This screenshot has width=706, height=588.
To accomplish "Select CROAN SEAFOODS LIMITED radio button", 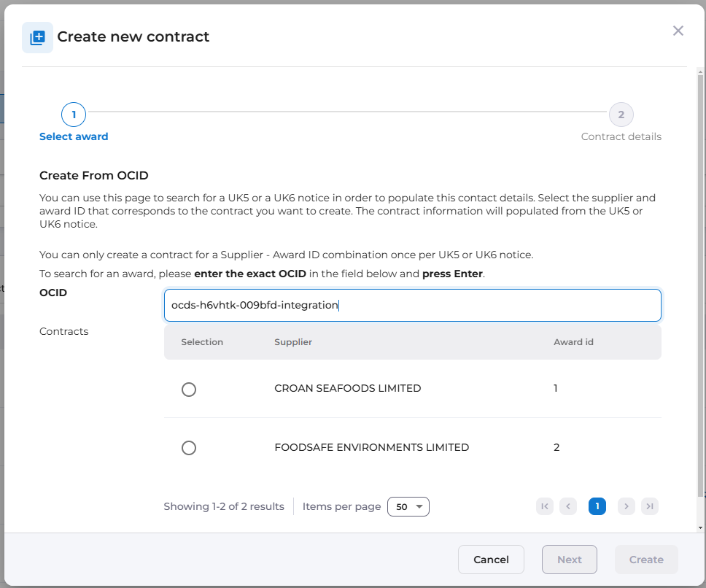I will pos(189,390).
